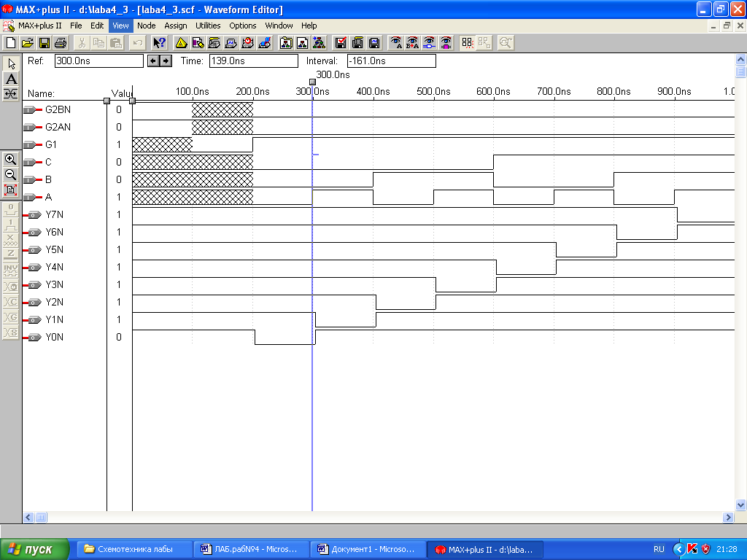Open the View menu
Viewport: 747px width, 560px height.
pos(120,26)
